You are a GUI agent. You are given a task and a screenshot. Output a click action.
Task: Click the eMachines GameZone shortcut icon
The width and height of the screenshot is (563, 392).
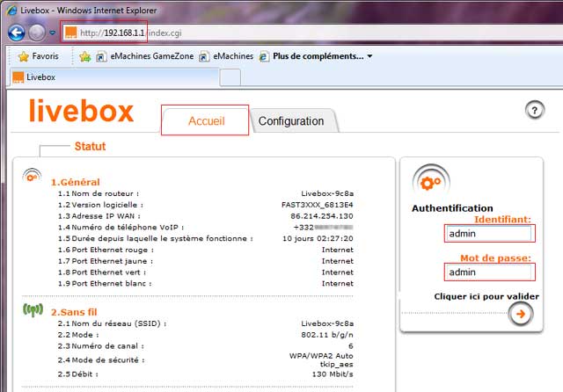[101, 56]
